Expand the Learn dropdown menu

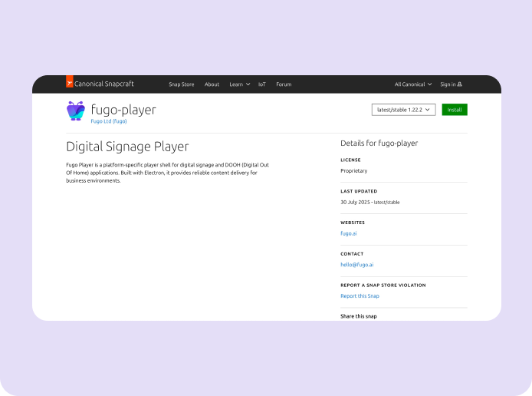click(239, 84)
